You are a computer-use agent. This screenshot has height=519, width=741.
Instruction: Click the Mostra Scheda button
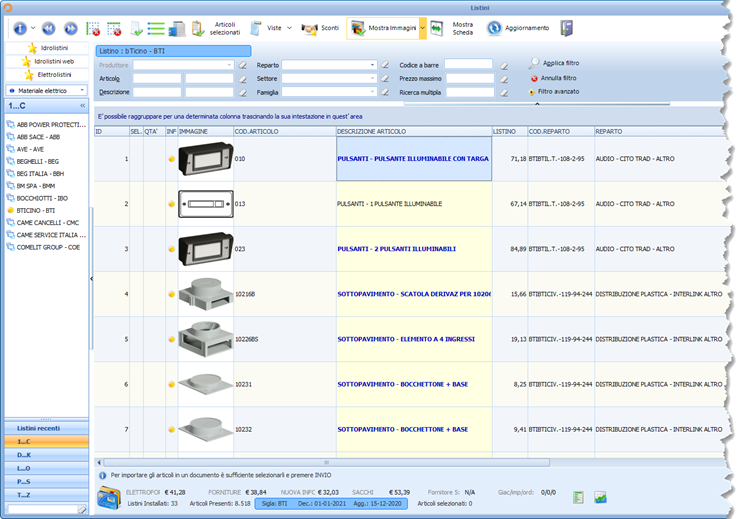point(452,28)
